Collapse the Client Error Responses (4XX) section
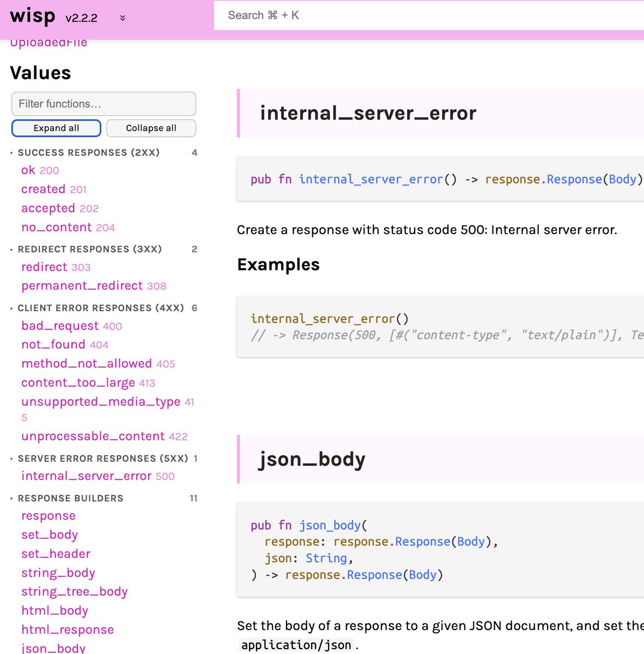This screenshot has width=644, height=654. 104,308
